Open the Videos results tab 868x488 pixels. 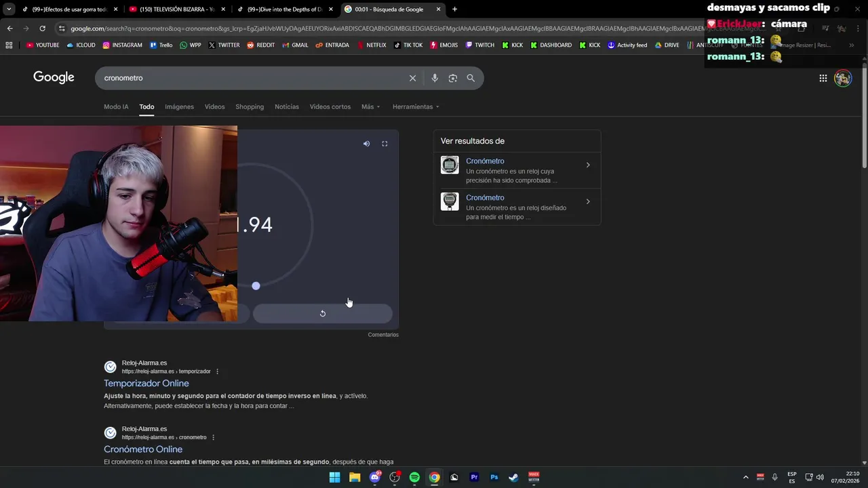[214, 106]
